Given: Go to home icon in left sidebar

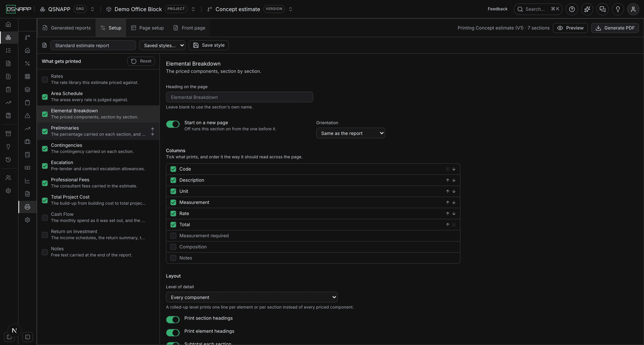Looking at the screenshot, I should 8,24.
